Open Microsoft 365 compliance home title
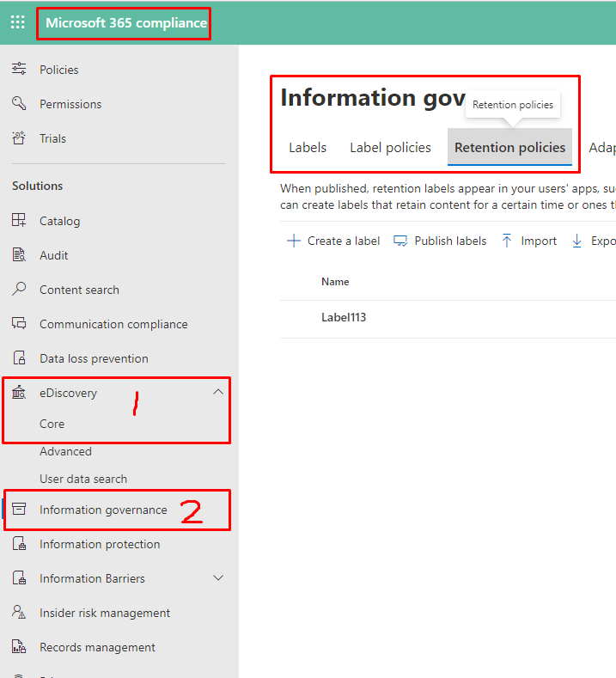 126,23
